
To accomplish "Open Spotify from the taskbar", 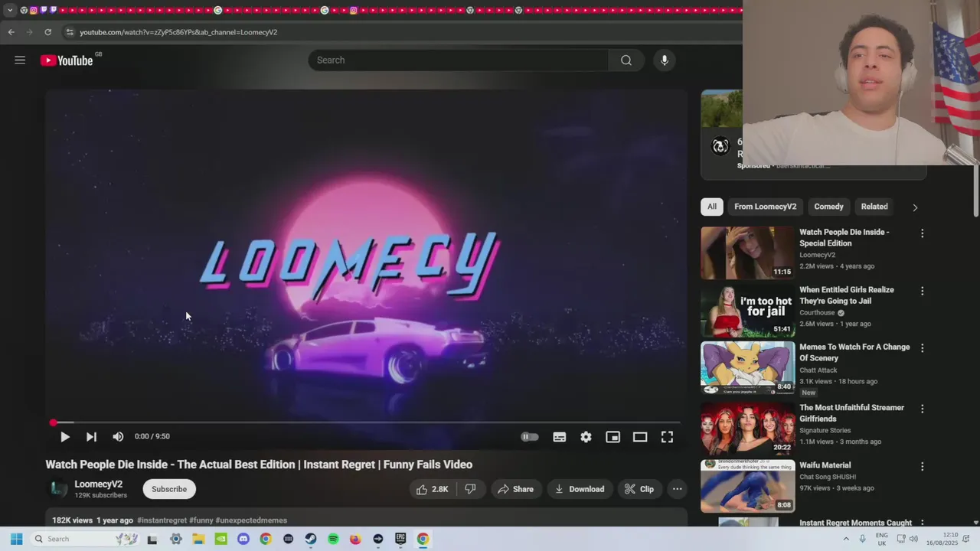I will (x=333, y=539).
